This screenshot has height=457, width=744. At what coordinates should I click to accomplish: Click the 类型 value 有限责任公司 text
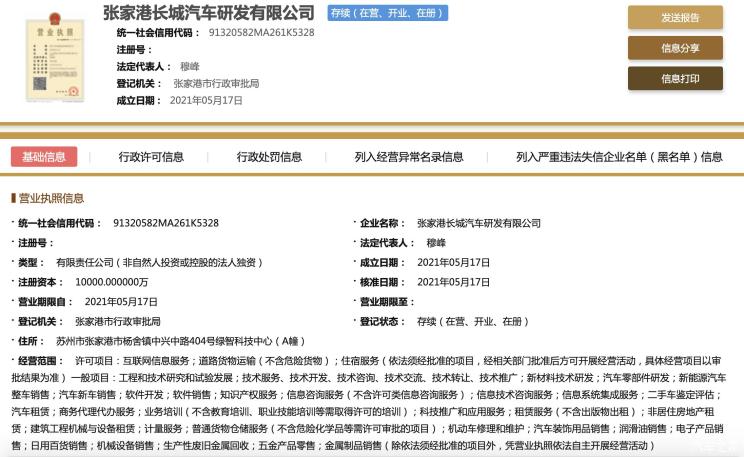pos(159,262)
